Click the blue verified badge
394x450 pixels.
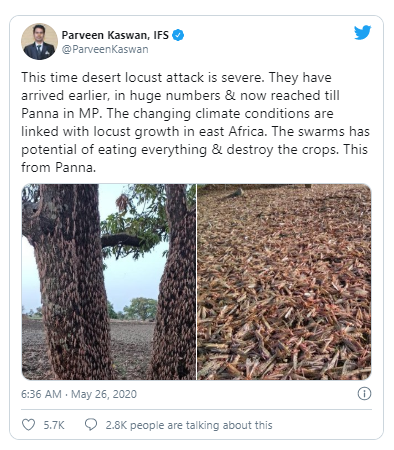tap(178, 35)
